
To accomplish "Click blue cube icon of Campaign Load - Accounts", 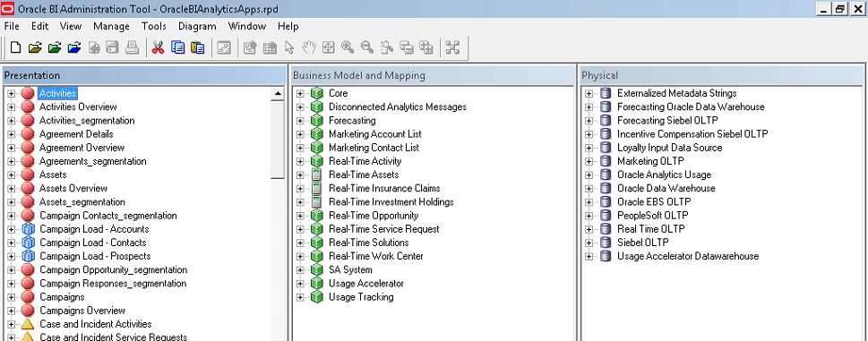I will tap(28, 229).
